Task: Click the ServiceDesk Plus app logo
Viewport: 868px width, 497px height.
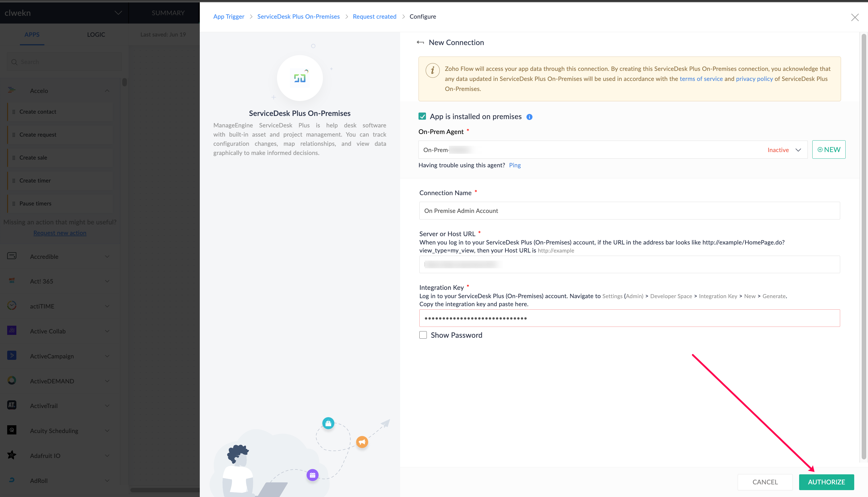Action: (x=299, y=78)
